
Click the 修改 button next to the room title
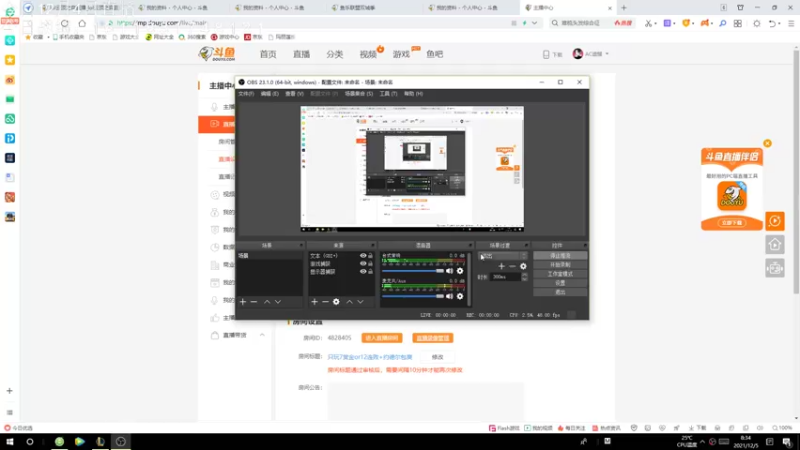[437, 357]
